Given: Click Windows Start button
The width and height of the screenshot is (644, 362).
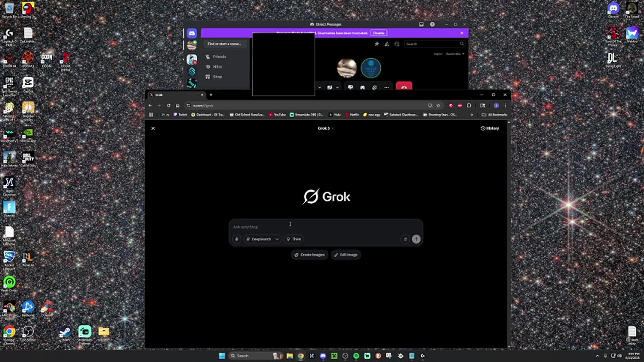Looking at the screenshot, I should pos(222,356).
